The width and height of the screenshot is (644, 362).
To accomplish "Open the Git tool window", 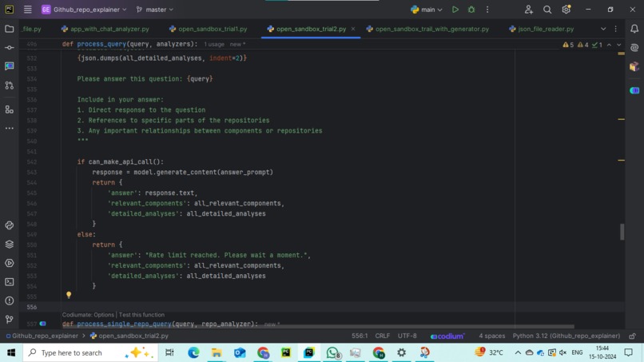I will point(9,320).
